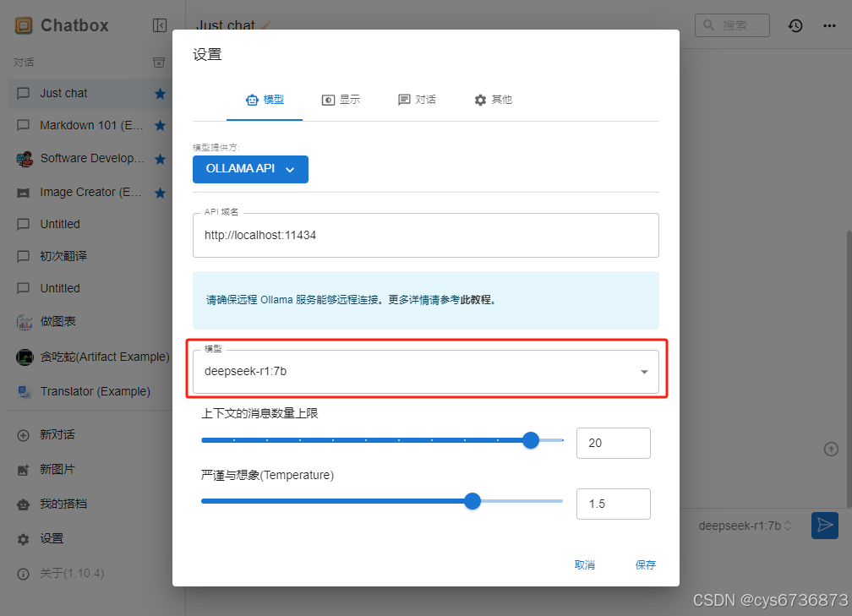
Task: Click the 贪吃蛇 Artifact Example avatar icon
Action: (x=25, y=357)
